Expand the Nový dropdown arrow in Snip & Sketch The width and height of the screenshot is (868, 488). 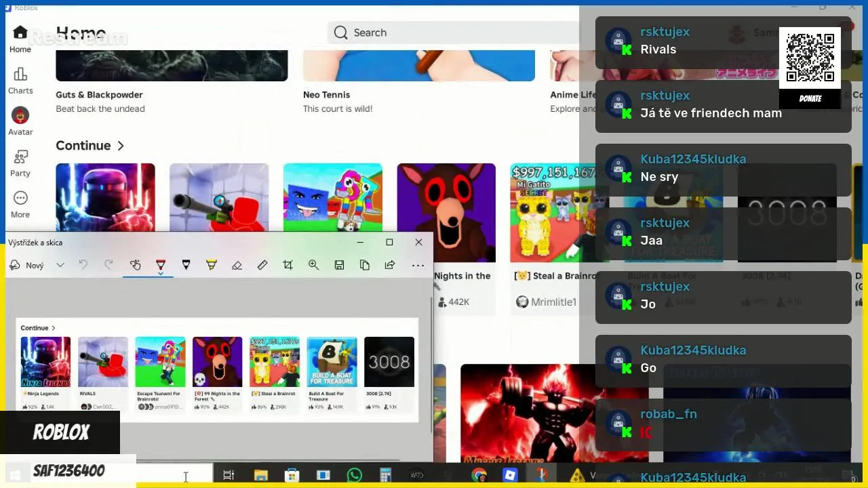tap(60, 266)
